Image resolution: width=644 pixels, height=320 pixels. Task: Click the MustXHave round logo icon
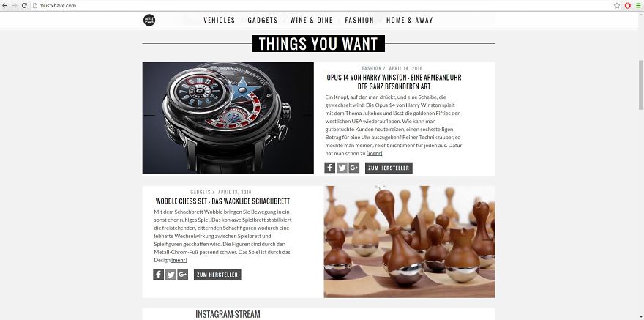(149, 20)
